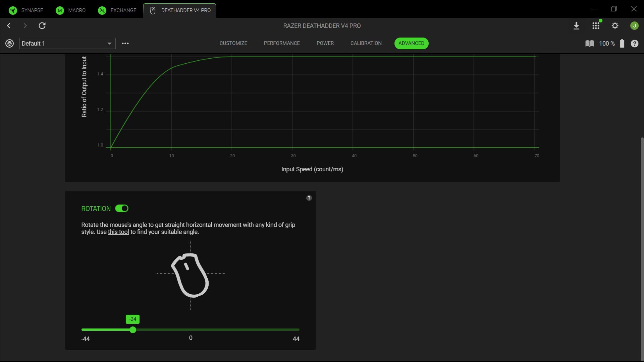Click the Rotation panel help icon

[309, 198]
